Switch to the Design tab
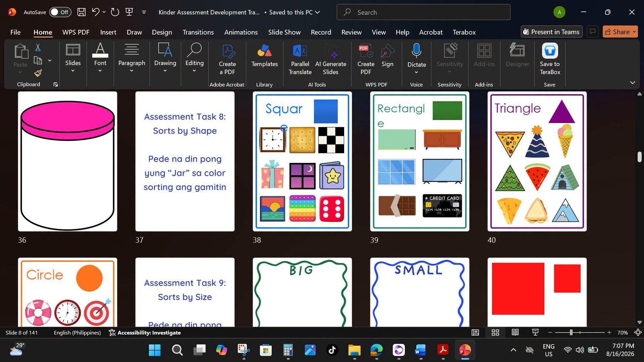This screenshot has width=644, height=362. click(162, 32)
